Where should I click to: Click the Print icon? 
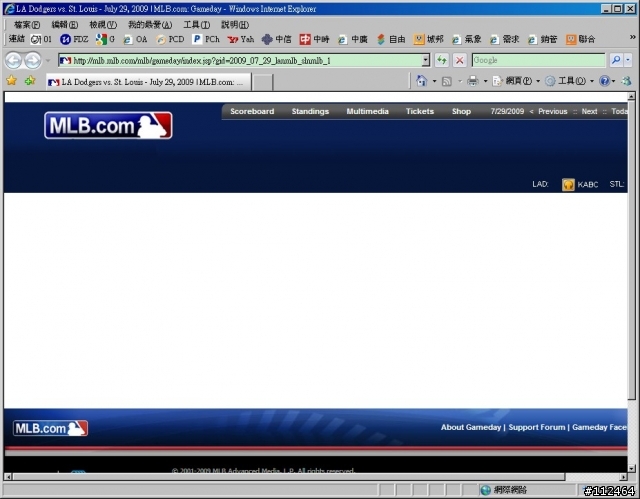(473, 81)
